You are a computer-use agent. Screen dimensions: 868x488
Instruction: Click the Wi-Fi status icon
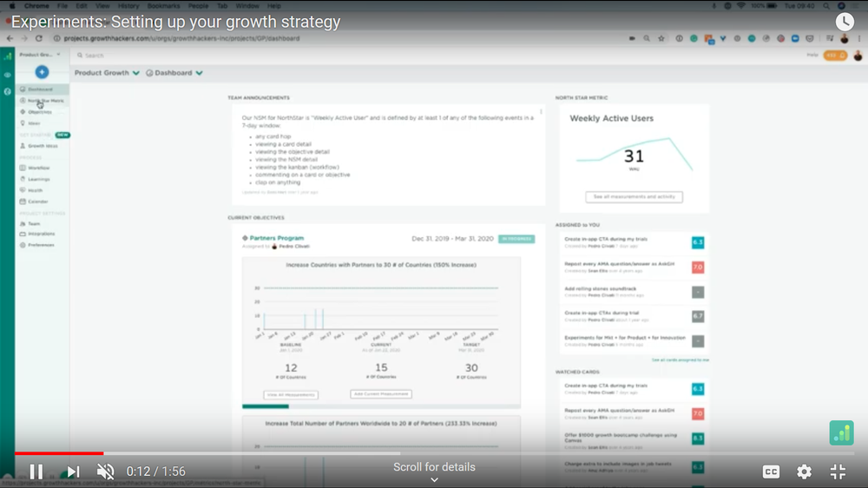tap(741, 5)
